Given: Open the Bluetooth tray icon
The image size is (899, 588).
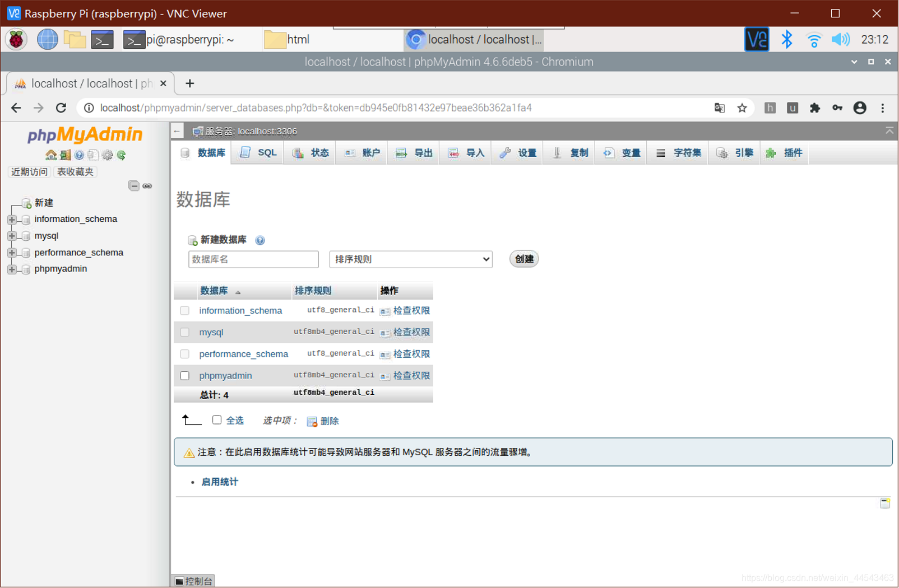Looking at the screenshot, I should pos(787,40).
